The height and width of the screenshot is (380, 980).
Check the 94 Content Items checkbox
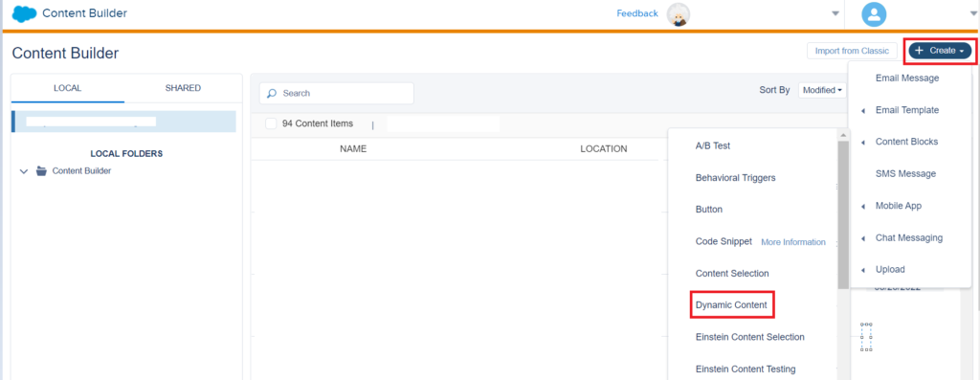click(271, 123)
